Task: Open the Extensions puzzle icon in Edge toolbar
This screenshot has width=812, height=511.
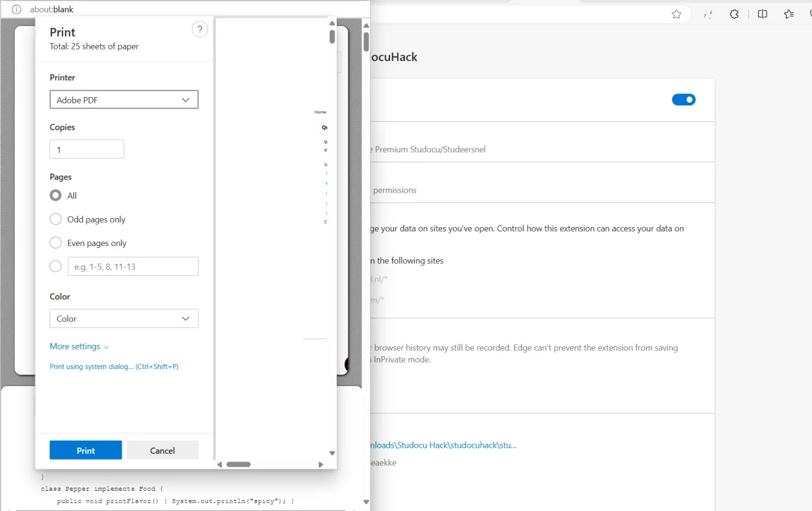Action: [x=734, y=14]
